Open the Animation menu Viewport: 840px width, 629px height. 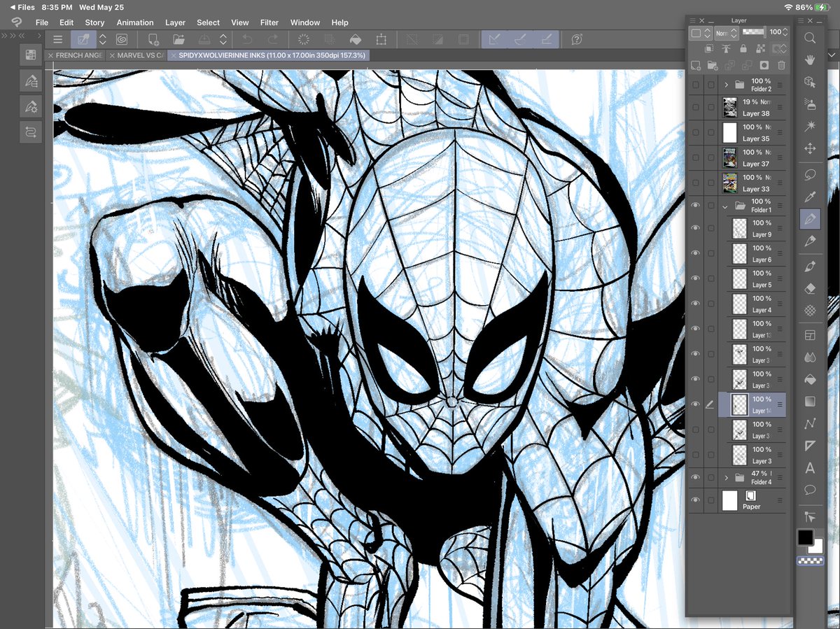pyautogui.click(x=135, y=22)
